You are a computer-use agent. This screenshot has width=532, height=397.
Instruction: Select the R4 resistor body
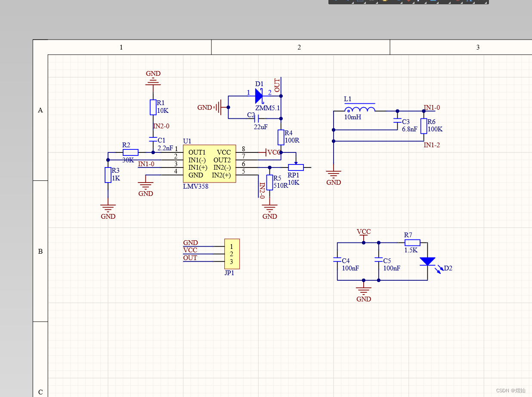[x=281, y=137]
